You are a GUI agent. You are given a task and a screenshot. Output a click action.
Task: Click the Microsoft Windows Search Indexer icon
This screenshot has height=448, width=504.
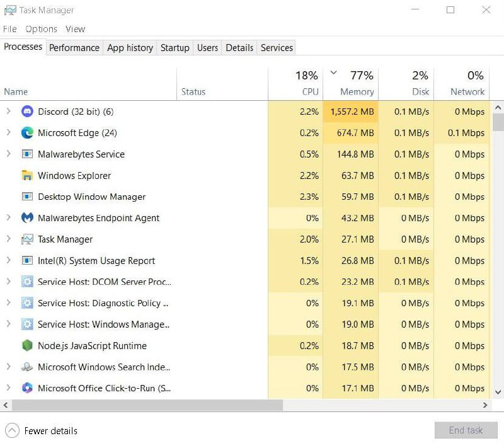tap(27, 367)
